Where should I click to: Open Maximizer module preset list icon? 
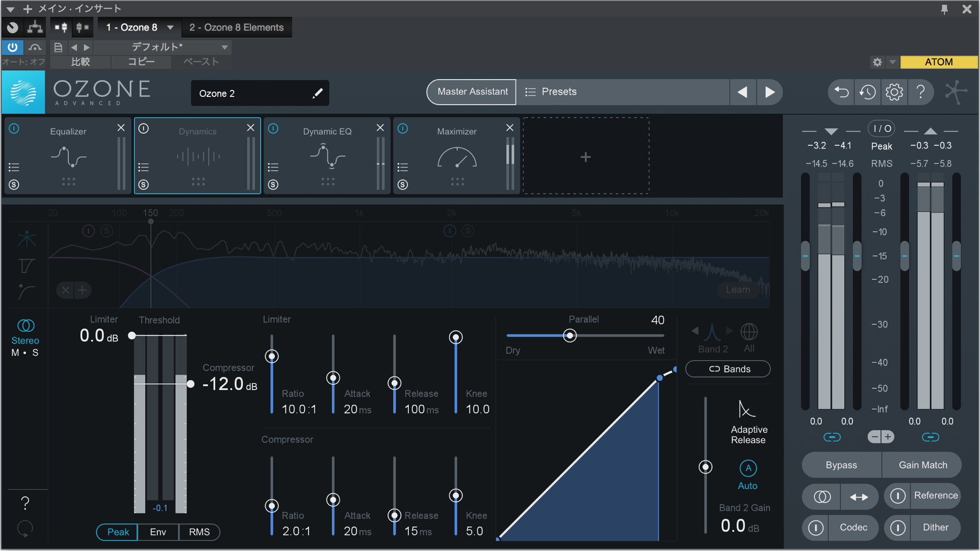click(402, 167)
